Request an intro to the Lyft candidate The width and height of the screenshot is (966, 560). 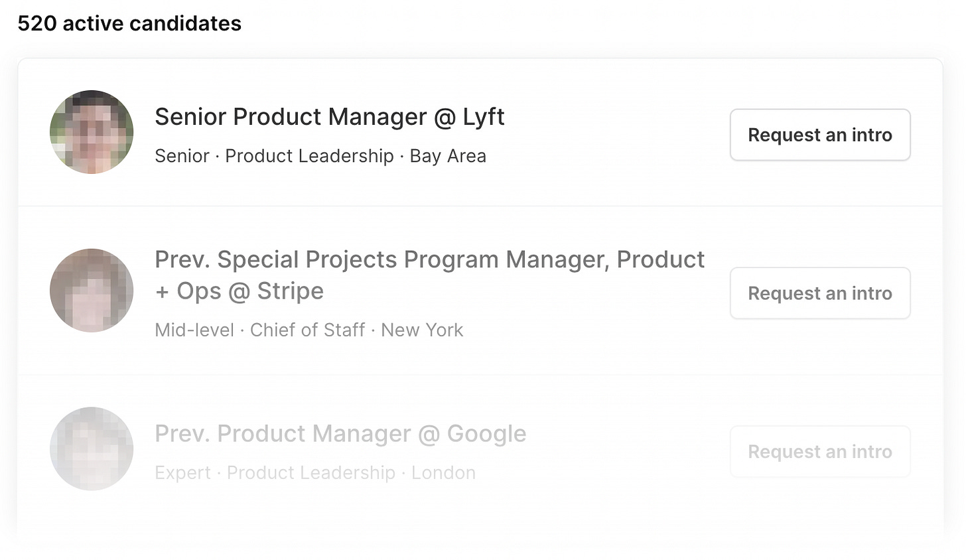tap(820, 135)
